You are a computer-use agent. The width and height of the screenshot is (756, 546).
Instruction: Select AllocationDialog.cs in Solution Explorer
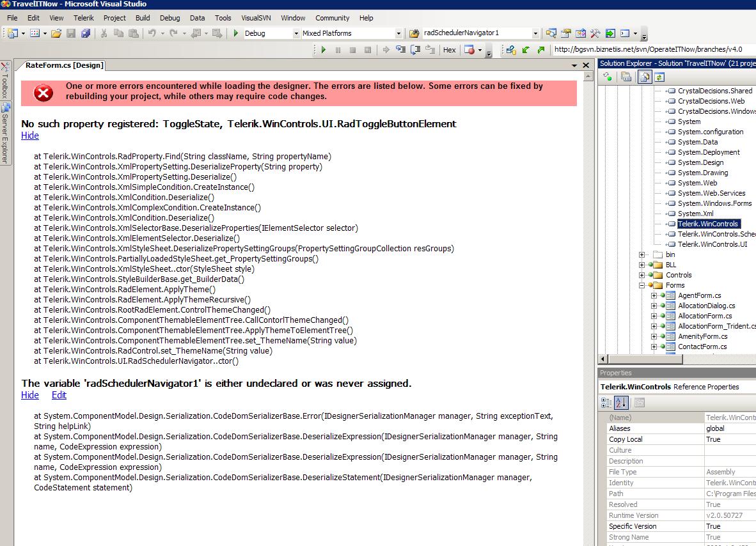pyautogui.click(x=706, y=306)
